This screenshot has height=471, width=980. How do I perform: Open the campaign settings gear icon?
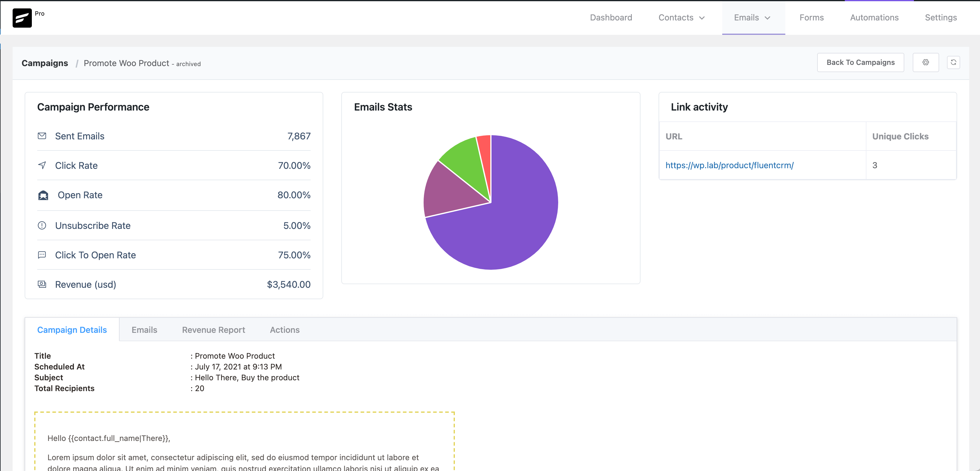click(x=926, y=62)
